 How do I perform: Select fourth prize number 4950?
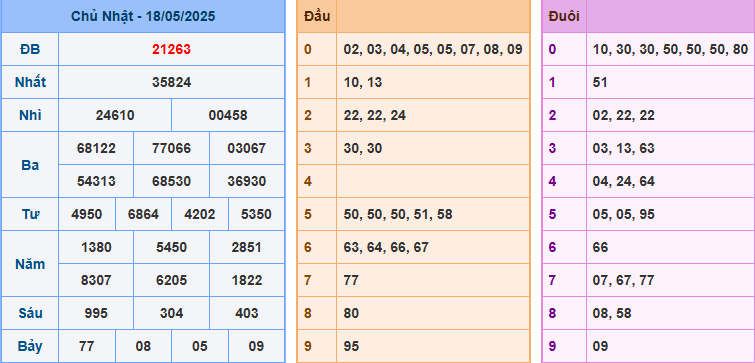coord(87,214)
